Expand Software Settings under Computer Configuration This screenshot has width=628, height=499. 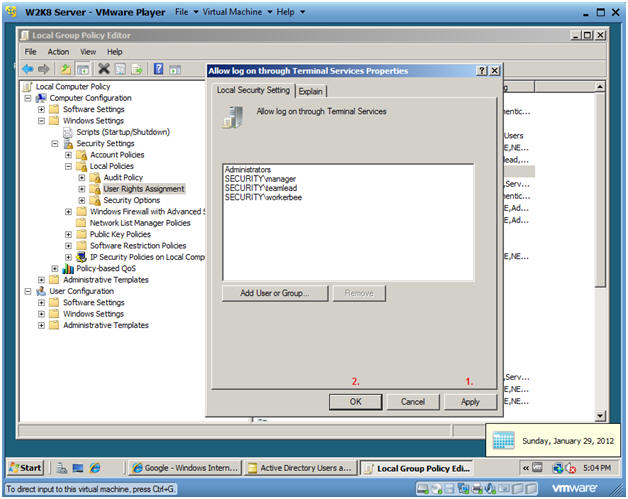pyautogui.click(x=41, y=109)
